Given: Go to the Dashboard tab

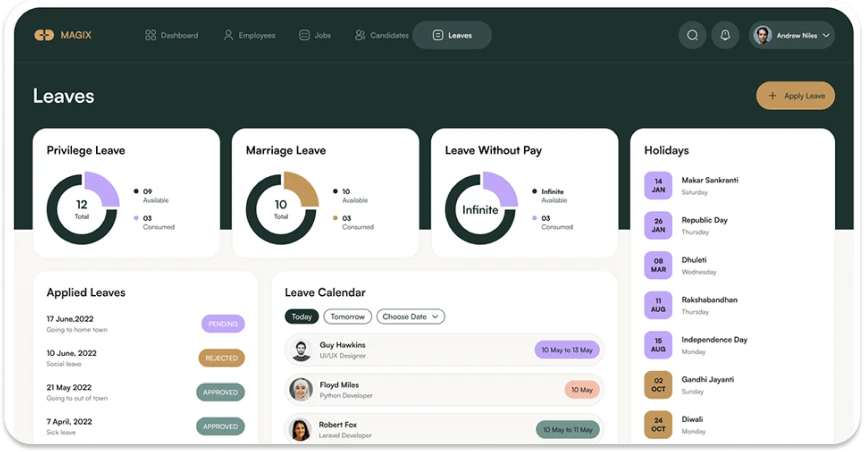Looking at the screenshot, I should 171,35.
